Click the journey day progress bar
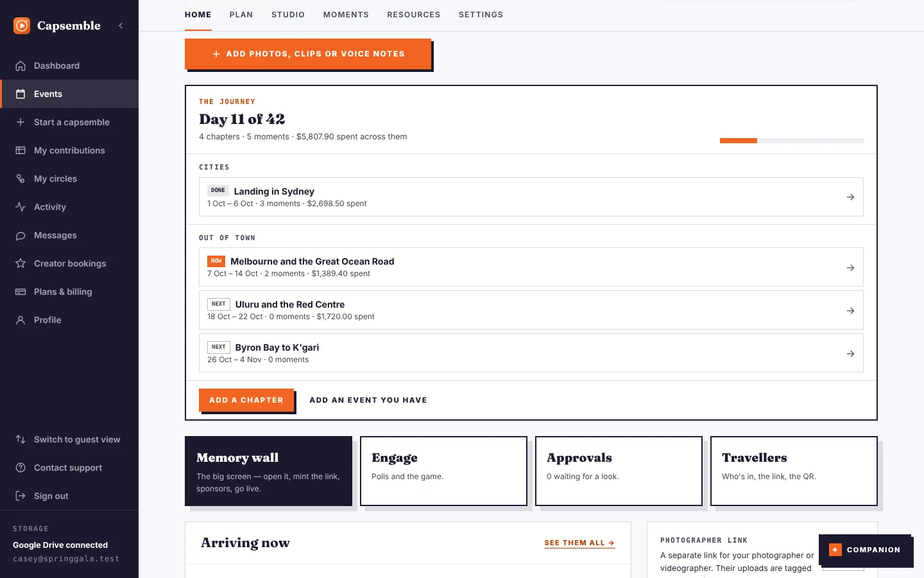Viewport: 924px width, 578px height. tap(792, 141)
